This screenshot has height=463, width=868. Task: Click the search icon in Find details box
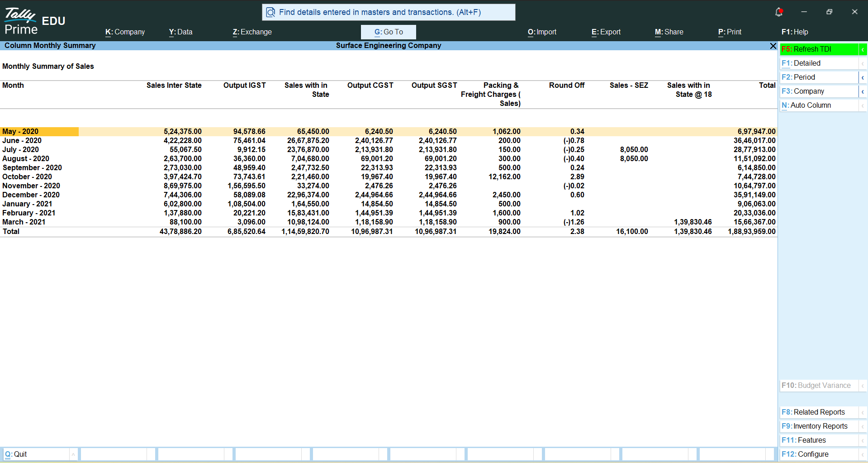[x=270, y=12]
